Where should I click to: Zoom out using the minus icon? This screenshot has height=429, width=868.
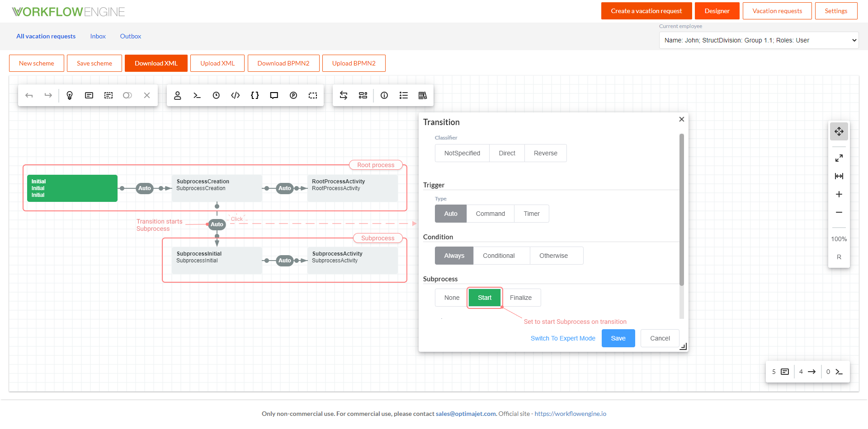click(x=839, y=212)
